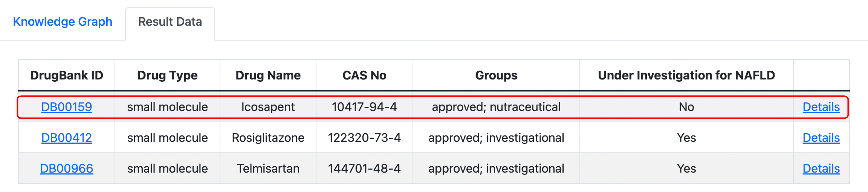
Task: View Details for Icosapent
Action: 821,107
